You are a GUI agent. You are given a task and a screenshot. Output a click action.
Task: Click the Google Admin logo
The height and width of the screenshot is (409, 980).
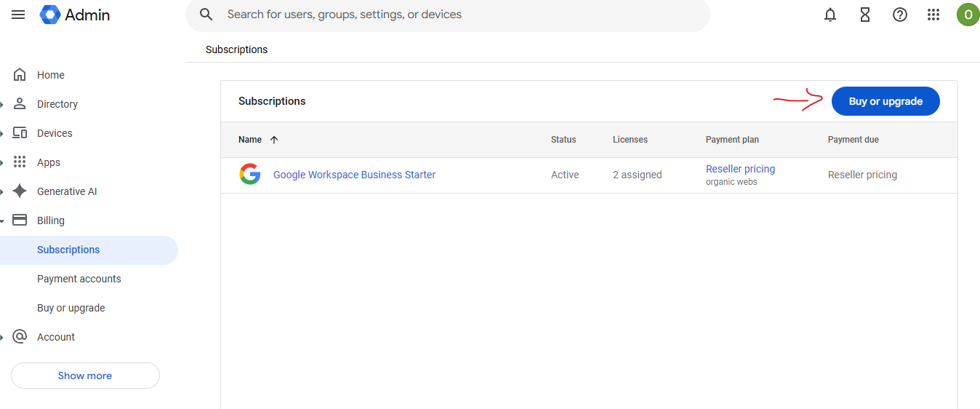(75, 15)
